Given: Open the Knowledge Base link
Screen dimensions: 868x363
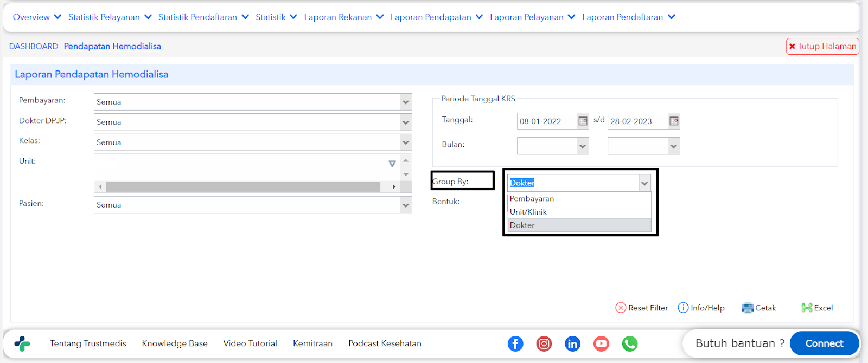Looking at the screenshot, I should [x=175, y=343].
